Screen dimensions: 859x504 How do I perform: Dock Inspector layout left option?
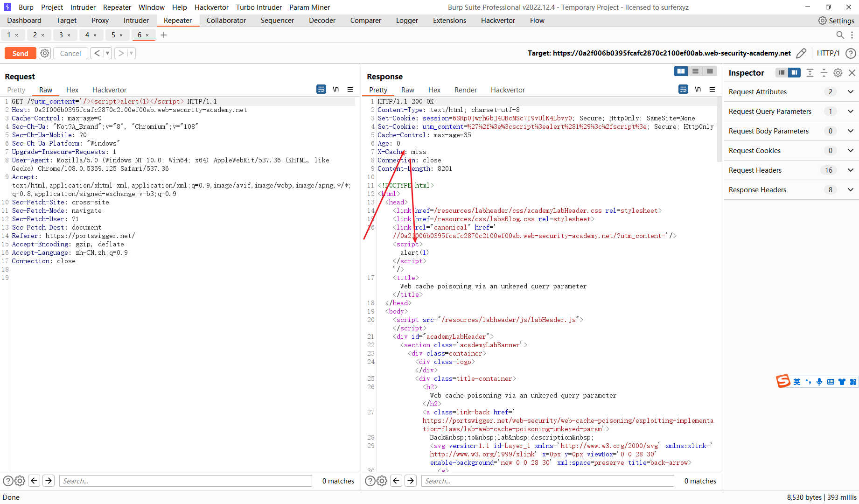click(782, 72)
